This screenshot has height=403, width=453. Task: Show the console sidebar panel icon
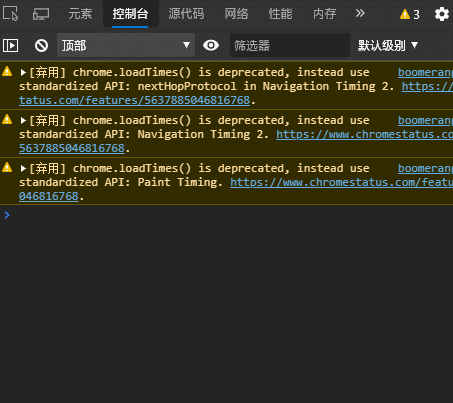[10, 45]
